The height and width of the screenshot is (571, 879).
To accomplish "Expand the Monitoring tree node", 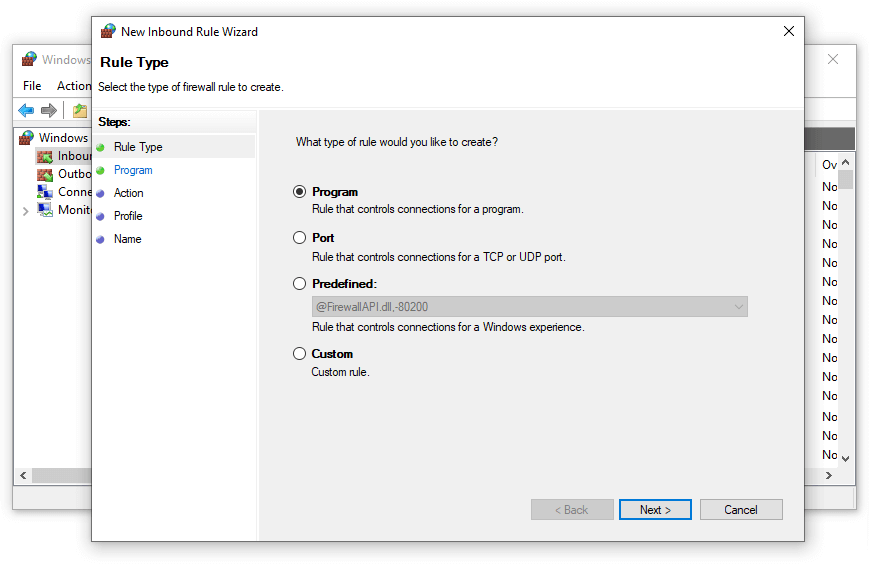I will pyautogui.click(x=25, y=211).
